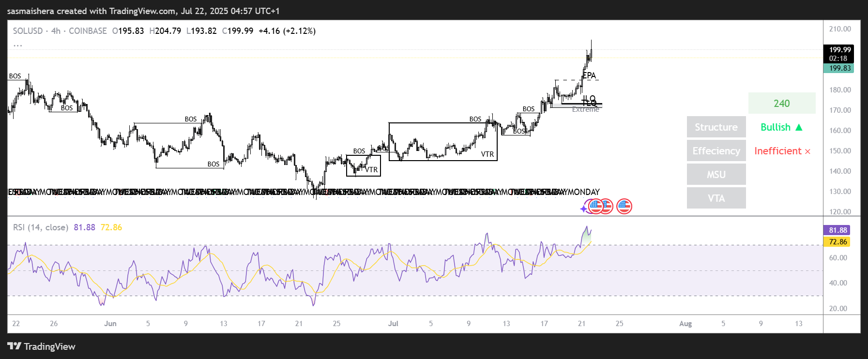Screen dimensions: 868x359
Task: Select the Structure row label in table
Action: [716, 127]
